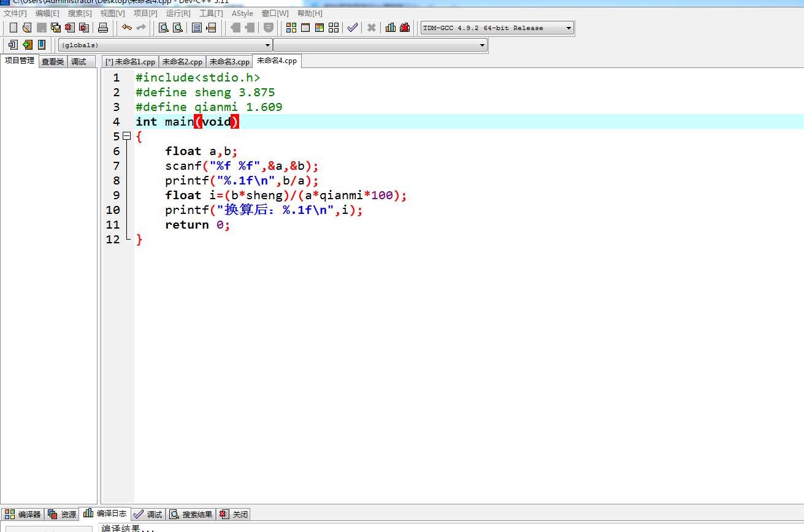Image resolution: width=804 pixels, height=532 pixels.
Task: Open the empty member function dropdown
Action: click(380, 45)
